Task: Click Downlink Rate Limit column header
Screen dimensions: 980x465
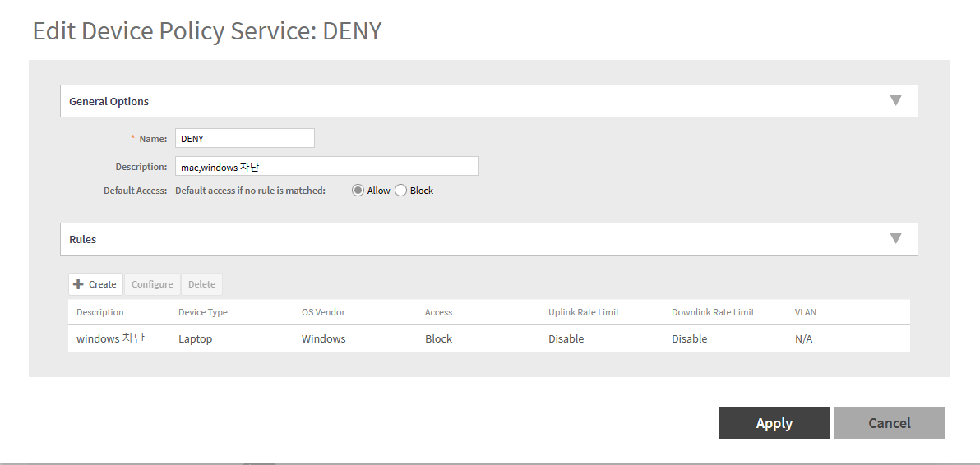Action: pyautogui.click(x=713, y=312)
